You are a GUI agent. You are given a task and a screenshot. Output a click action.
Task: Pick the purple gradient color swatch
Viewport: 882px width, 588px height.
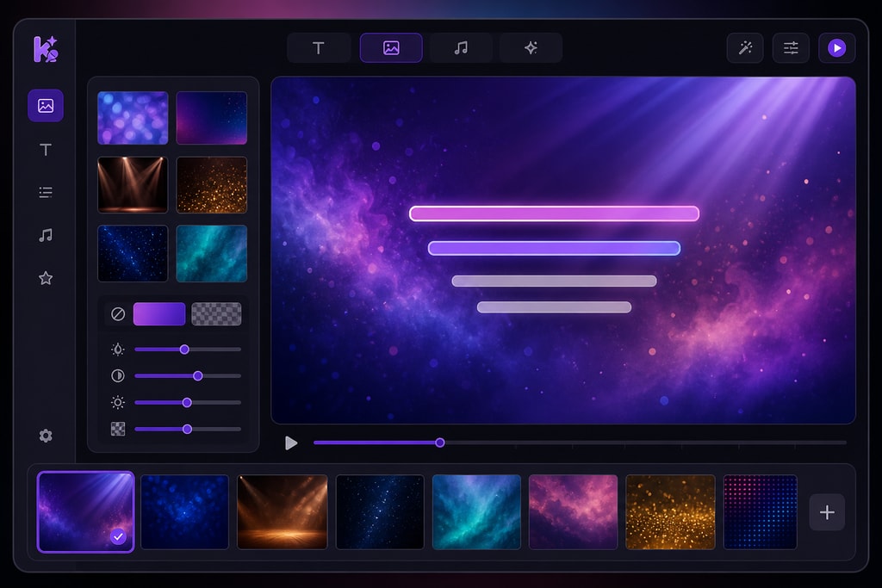(159, 313)
